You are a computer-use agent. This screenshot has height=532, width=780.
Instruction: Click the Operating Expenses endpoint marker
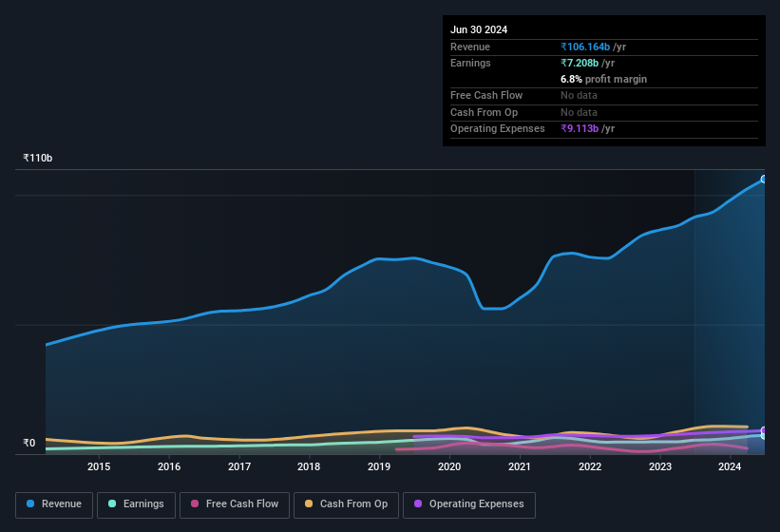(x=764, y=430)
